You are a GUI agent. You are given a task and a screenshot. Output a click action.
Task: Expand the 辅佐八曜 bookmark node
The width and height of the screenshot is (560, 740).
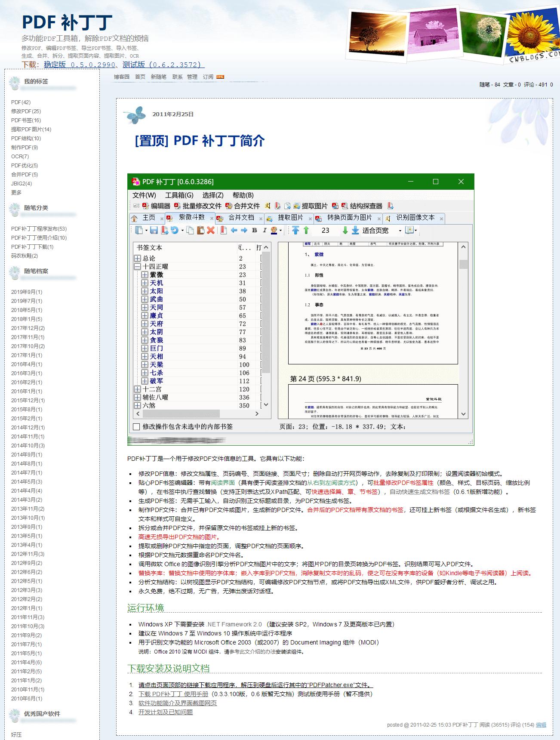pos(138,398)
